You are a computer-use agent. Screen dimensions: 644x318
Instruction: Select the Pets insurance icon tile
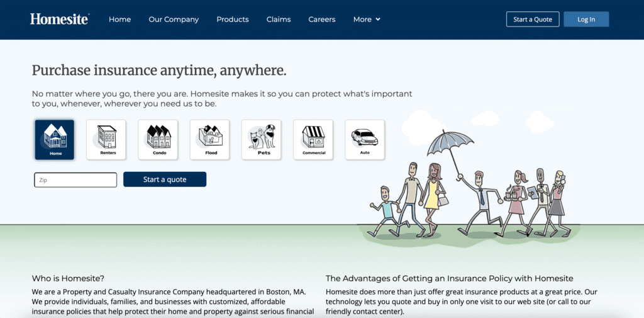[262, 139]
